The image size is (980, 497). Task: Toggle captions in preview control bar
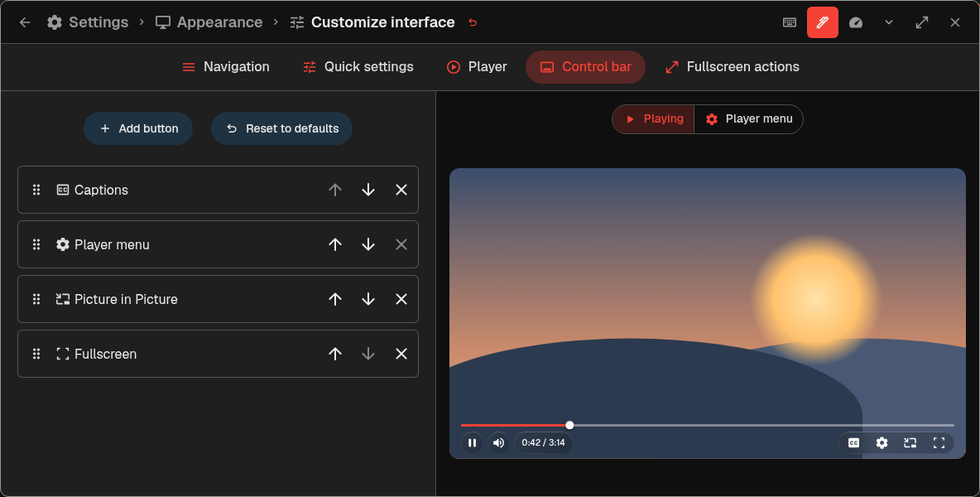click(853, 442)
